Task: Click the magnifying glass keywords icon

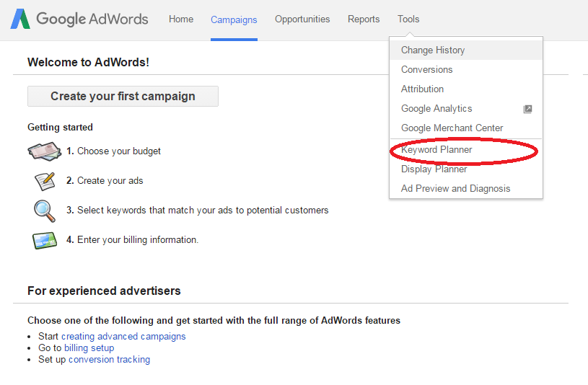Action: coord(44,211)
